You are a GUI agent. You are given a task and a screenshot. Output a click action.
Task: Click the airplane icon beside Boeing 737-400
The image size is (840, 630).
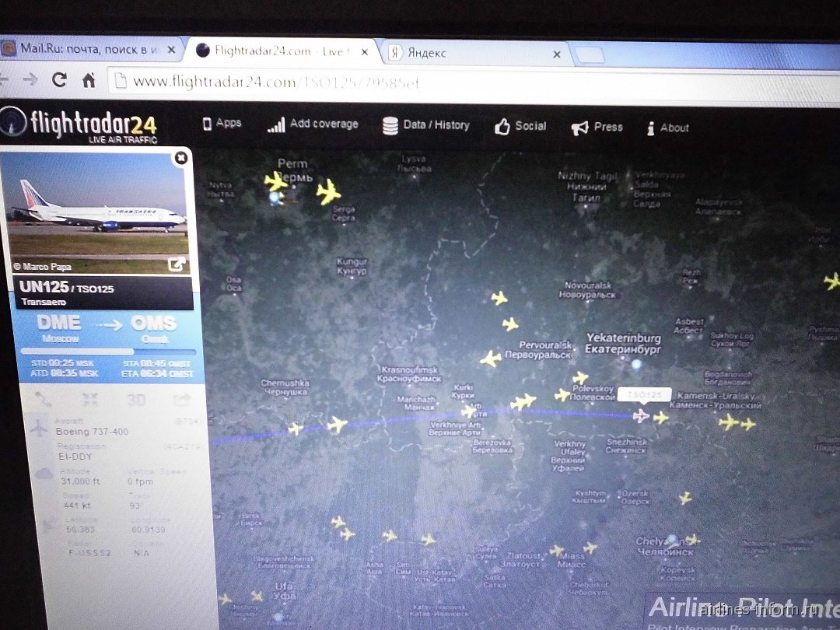(39, 428)
